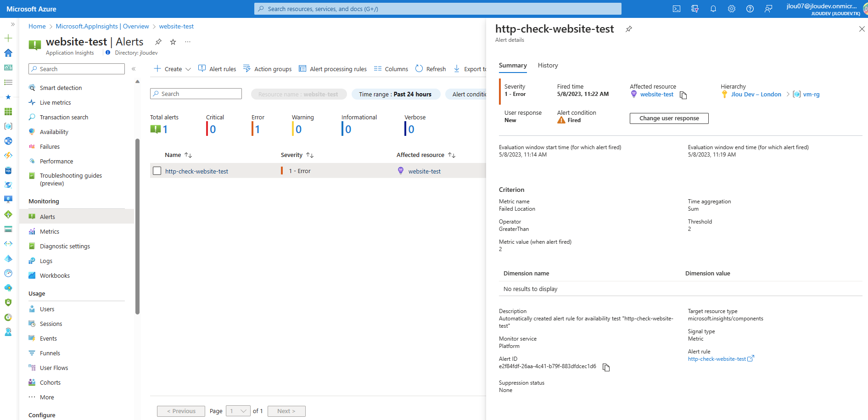The height and width of the screenshot is (420, 868).
Task: Focus the left menu Search field
Action: (77, 69)
